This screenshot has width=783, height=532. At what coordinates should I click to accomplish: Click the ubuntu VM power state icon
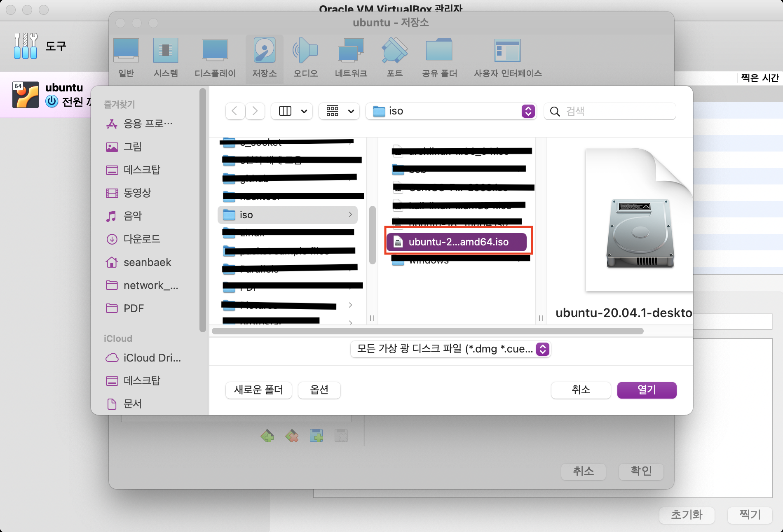coord(52,101)
